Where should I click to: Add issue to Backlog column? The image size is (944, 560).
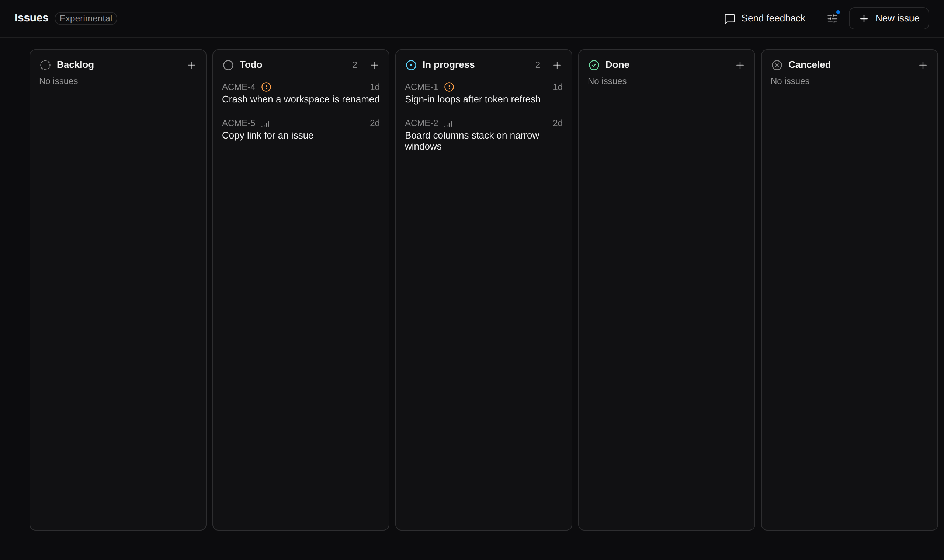pyautogui.click(x=191, y=65)
